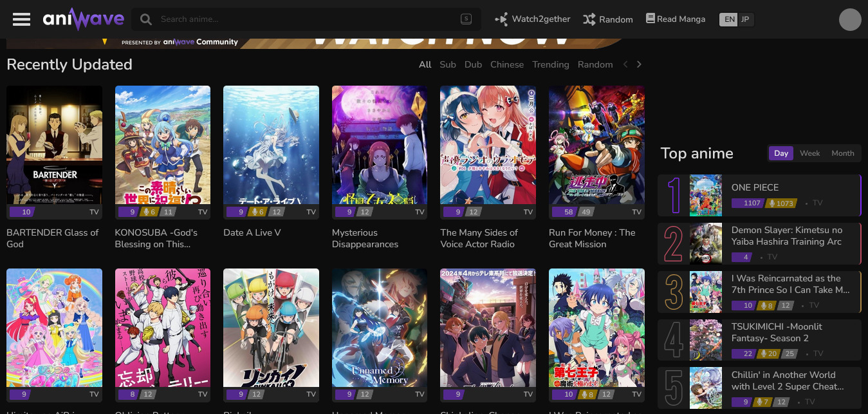Show top anime for Day
868x414 pixels.
point(781,153)
